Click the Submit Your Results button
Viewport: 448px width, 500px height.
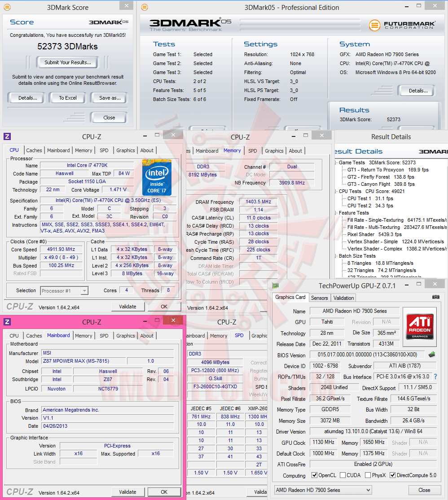click(68, 62)
